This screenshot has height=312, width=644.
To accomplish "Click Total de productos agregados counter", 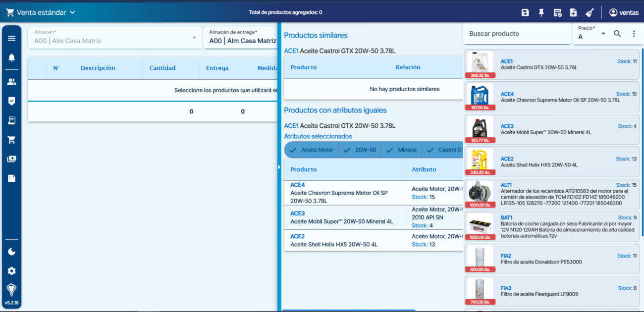I will (285, 12).
